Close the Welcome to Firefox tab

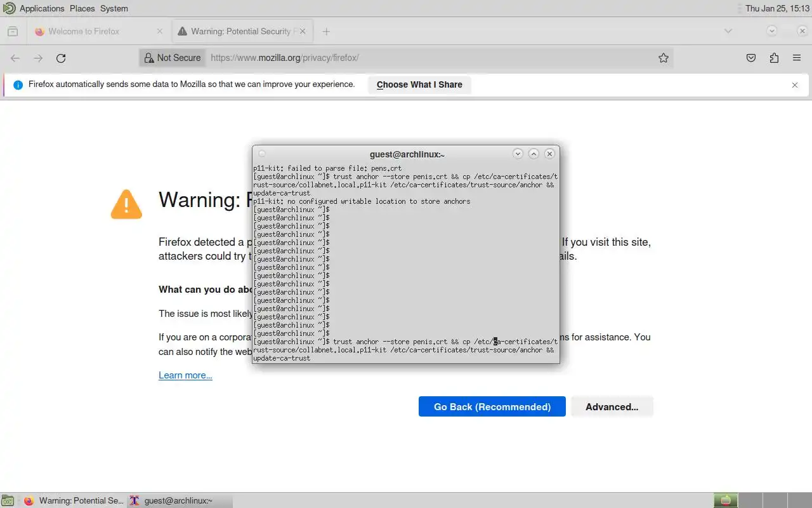[160, 31]
